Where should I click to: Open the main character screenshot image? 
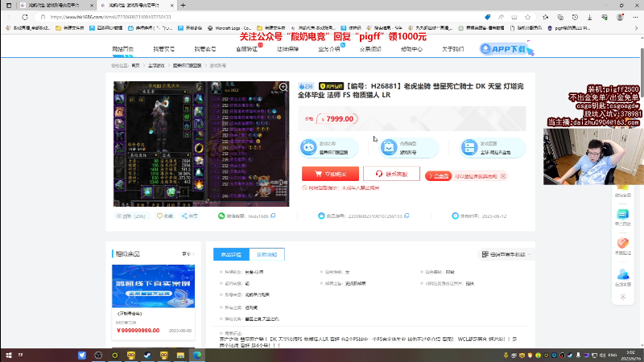[201, 144]
